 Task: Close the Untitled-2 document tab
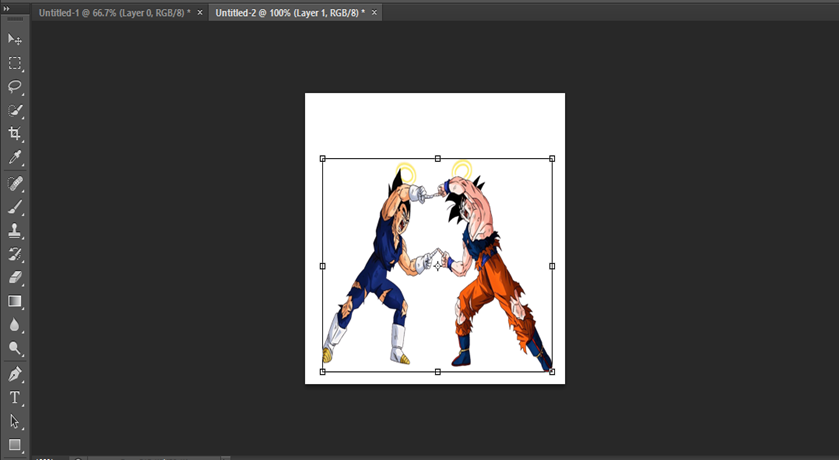tap(374, 12)
